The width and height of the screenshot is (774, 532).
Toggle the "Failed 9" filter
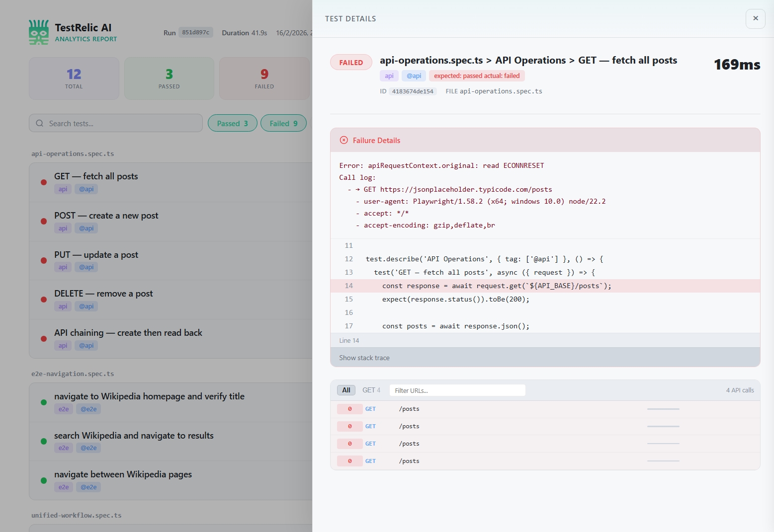click(x=283, y=123)
